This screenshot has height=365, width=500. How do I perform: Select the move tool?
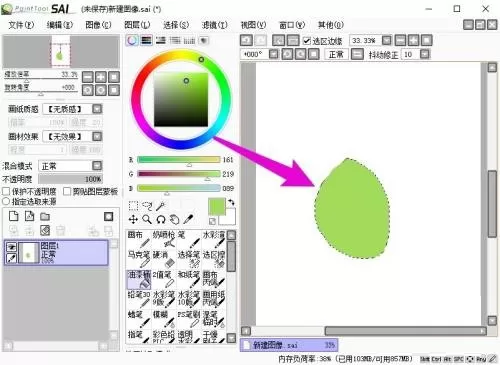[x=133, y=219]
